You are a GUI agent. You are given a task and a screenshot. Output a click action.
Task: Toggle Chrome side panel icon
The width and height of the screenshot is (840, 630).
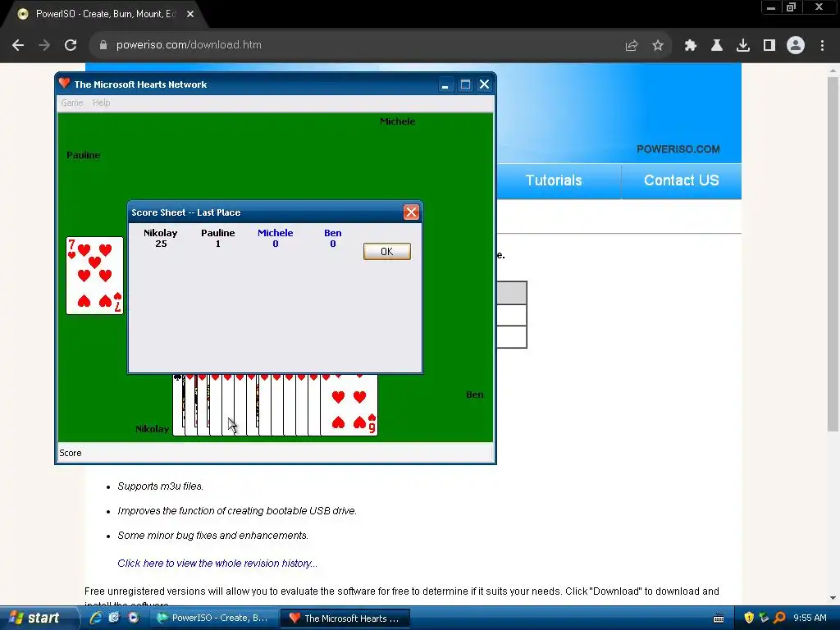pyautogui.click(x=769, y=46)
